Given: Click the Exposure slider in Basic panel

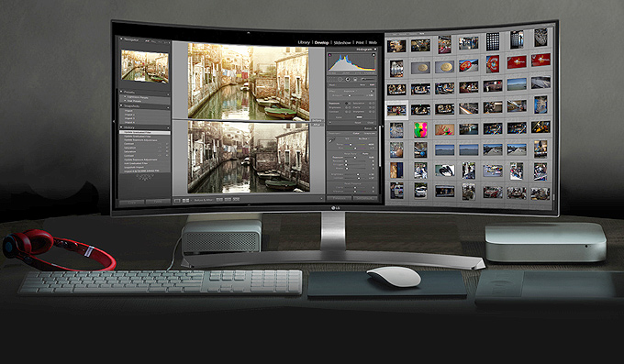Looking at the screenshot, I should [x=355, y=158].
